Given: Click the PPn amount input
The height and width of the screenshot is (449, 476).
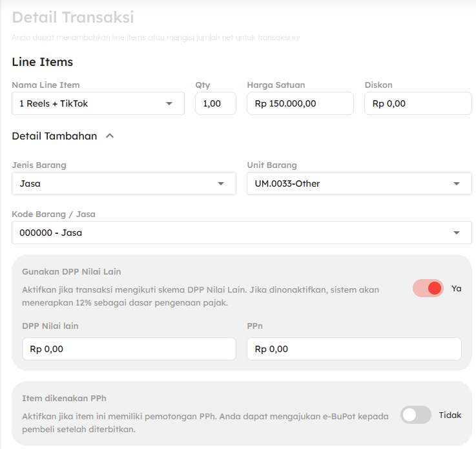Looking at the screenshot, I should (x=353, y=349).
